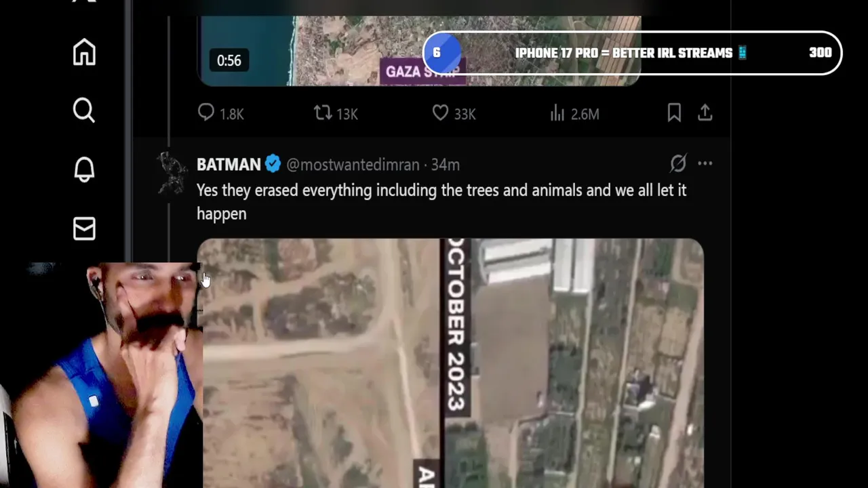868x488 pixels.
Task: Expand the three-dot menu on BATMAN's tweet
Action: point(705,163)
